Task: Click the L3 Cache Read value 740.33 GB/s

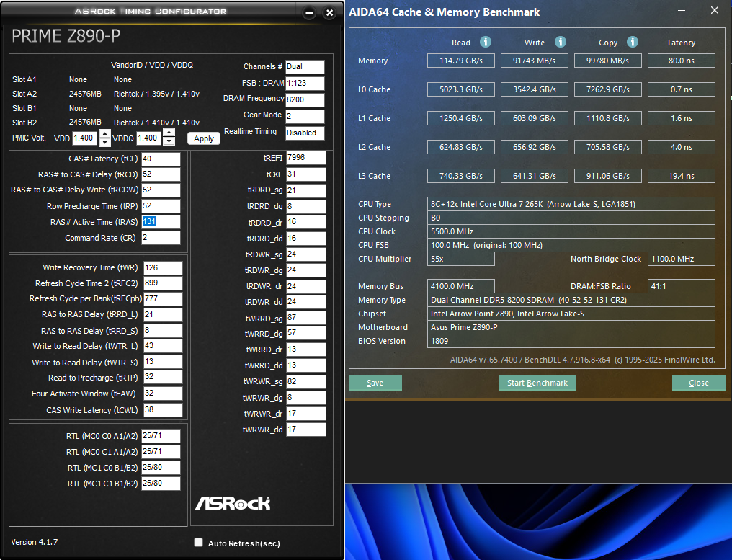Action: tap(461, 176)
